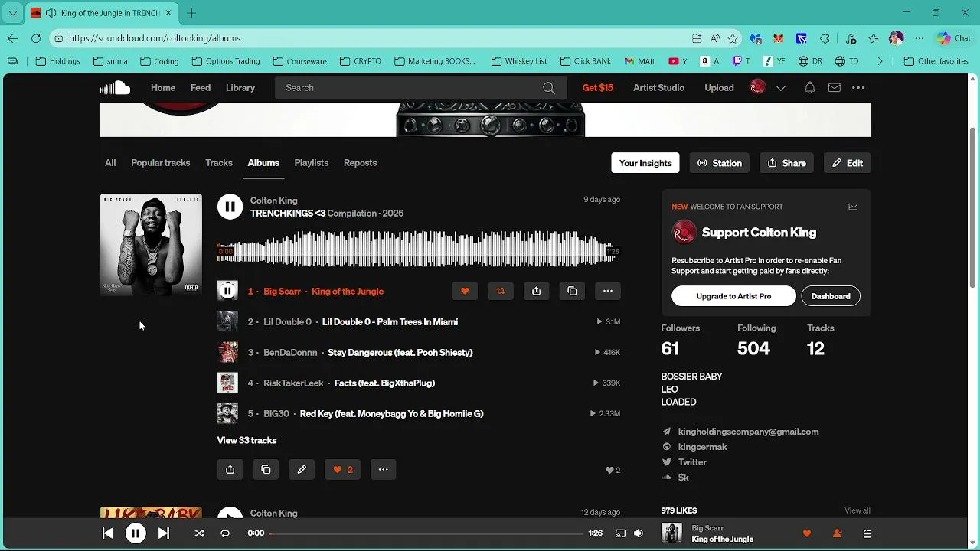Screen dimensions: 980x551
Task: Copy link for King of the Jungle row
Action: (572, 291)
